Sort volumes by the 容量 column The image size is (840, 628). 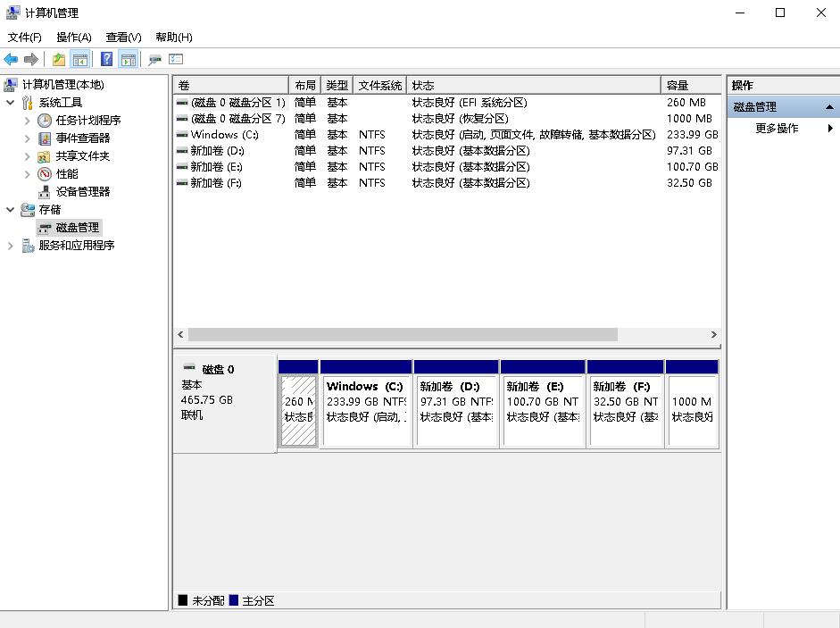click(x=689, y=84)
